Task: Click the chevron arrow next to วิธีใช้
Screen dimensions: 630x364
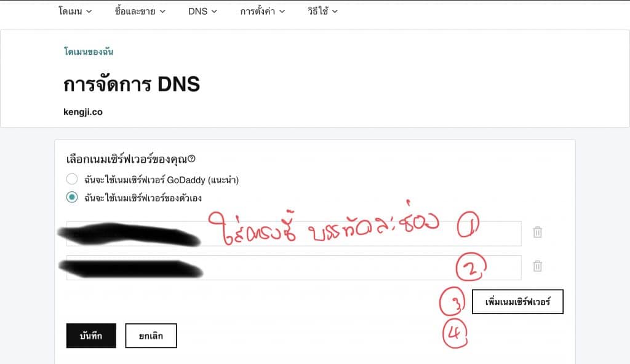Action: pyautogui.click(x=335, y=12)
